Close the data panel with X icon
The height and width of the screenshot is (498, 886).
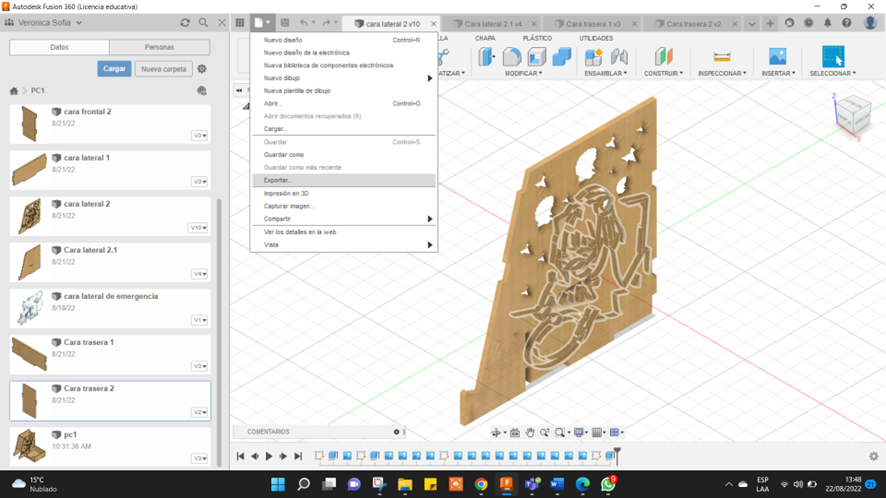[x=222, y=23]
